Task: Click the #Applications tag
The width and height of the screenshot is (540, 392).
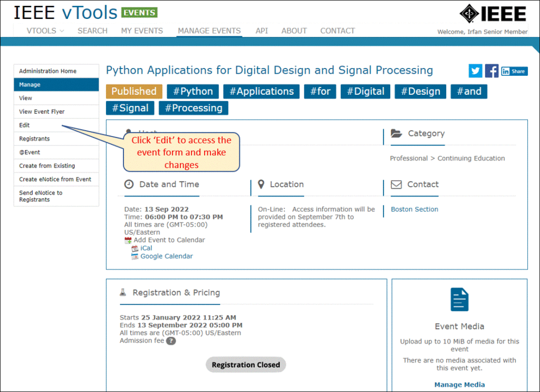Action: (x=262, y=91)
